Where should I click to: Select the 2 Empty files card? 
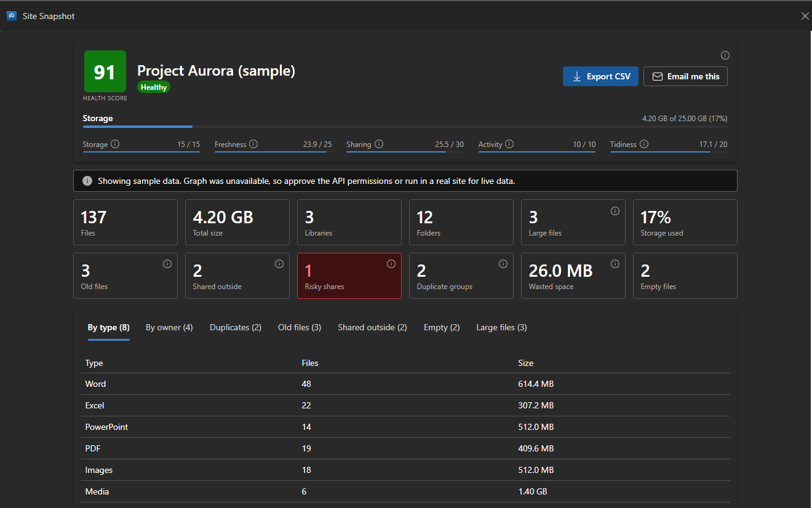[685, 276]
